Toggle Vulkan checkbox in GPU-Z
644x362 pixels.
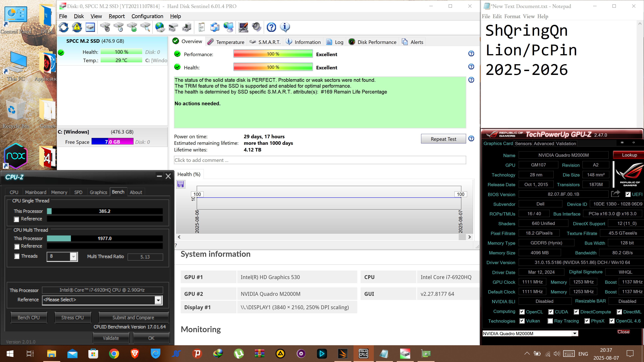point(522,321)
